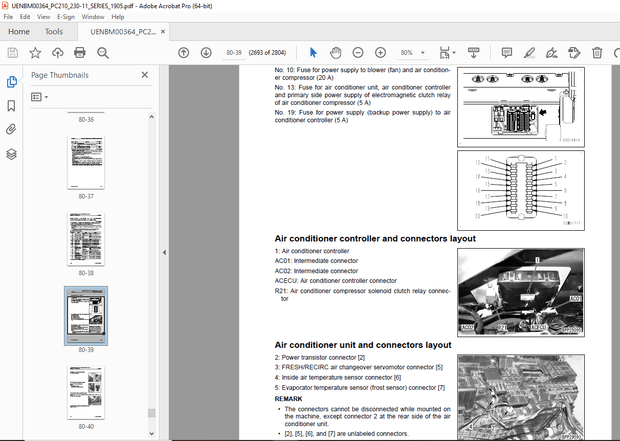Select the page 80-40 thumbnail
The height and width of the screenshot is (441, 620).
click(x=86, y=392)
